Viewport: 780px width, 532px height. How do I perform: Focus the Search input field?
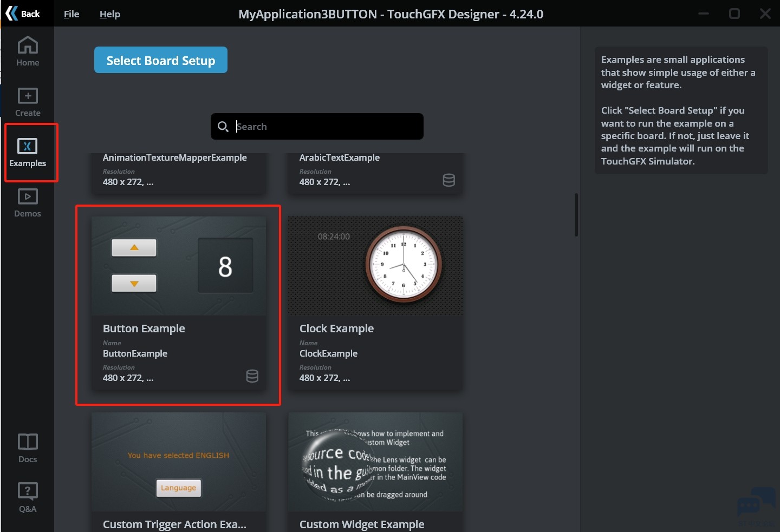tap(317, 127)
